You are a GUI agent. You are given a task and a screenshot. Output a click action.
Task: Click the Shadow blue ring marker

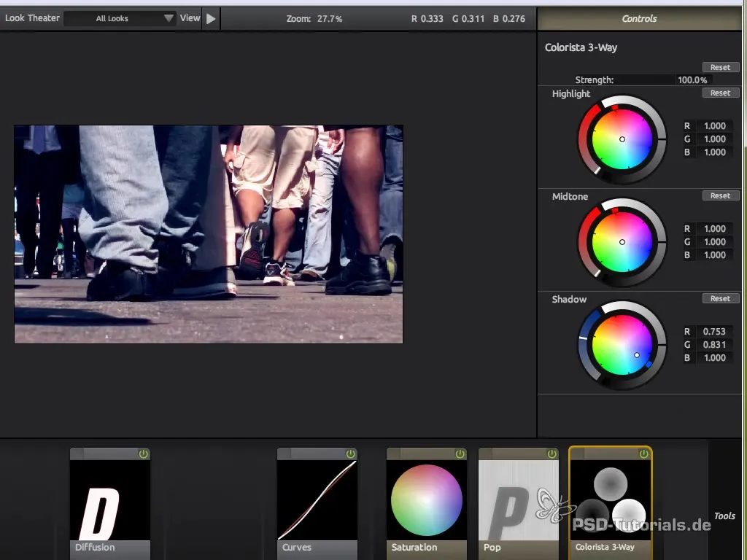point(649,365)
